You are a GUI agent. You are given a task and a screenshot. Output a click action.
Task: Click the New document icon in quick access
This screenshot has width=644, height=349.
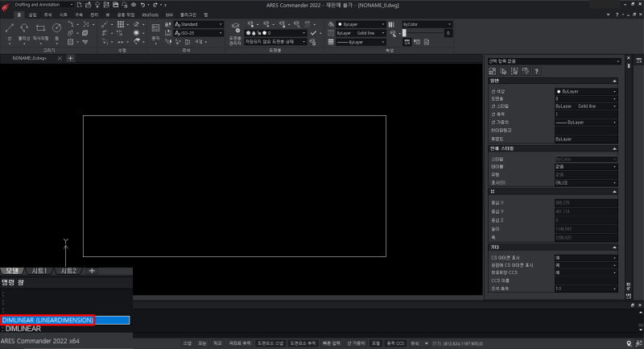pos(79,5)
